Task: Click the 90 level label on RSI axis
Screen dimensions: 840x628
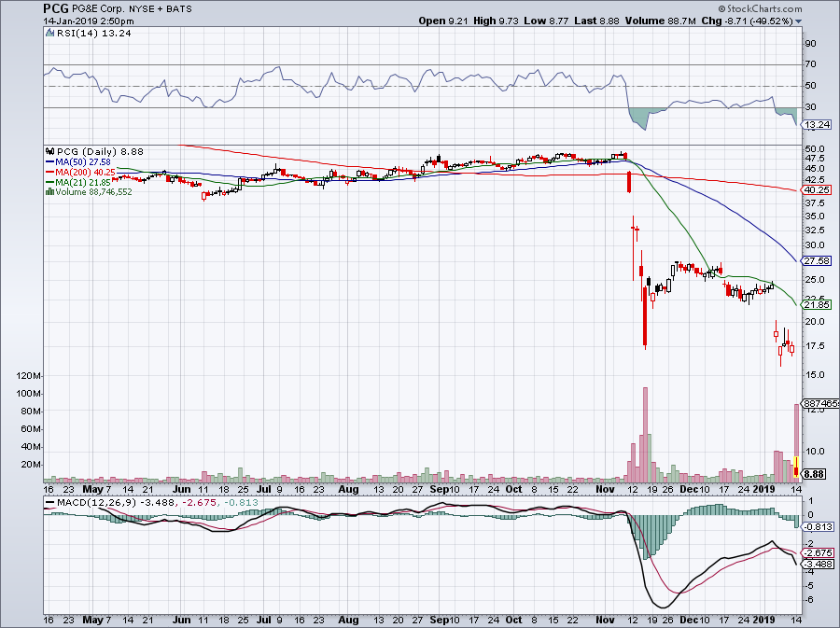Action: (x=810, y=43)
